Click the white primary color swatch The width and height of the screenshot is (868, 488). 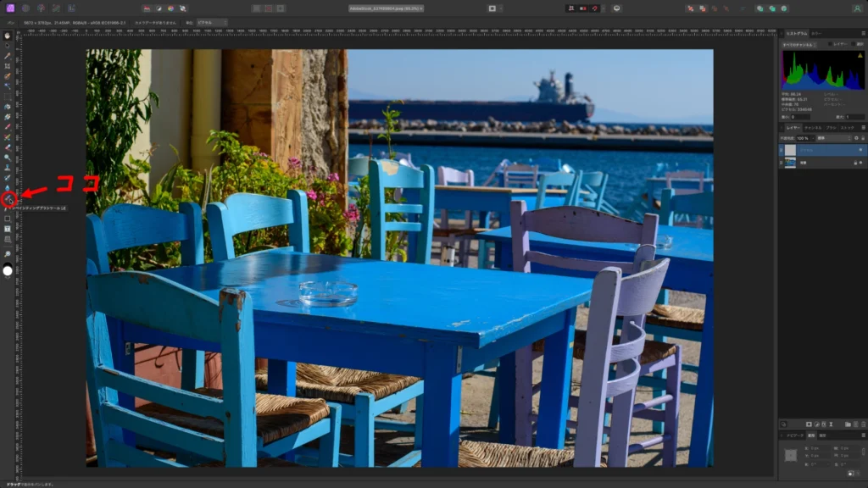tap(8, 270)
